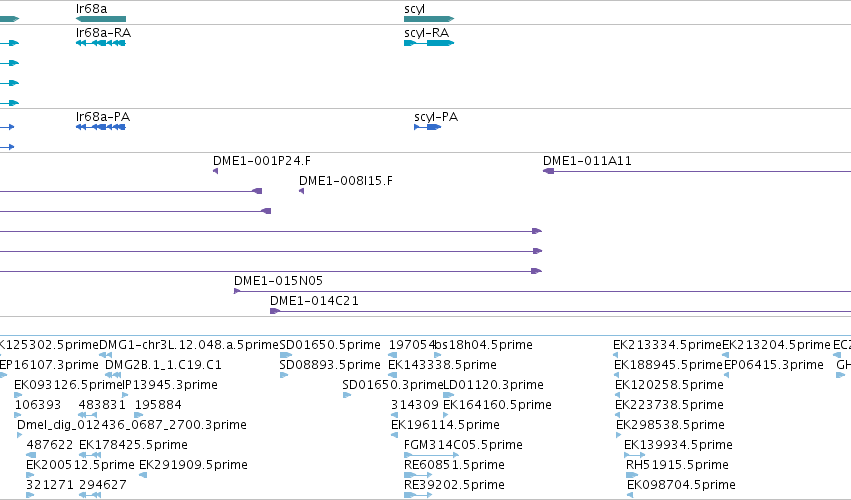Select the EK093126.5prime EST label
This screenshot has height=500, width=851.
click(68, 385)
